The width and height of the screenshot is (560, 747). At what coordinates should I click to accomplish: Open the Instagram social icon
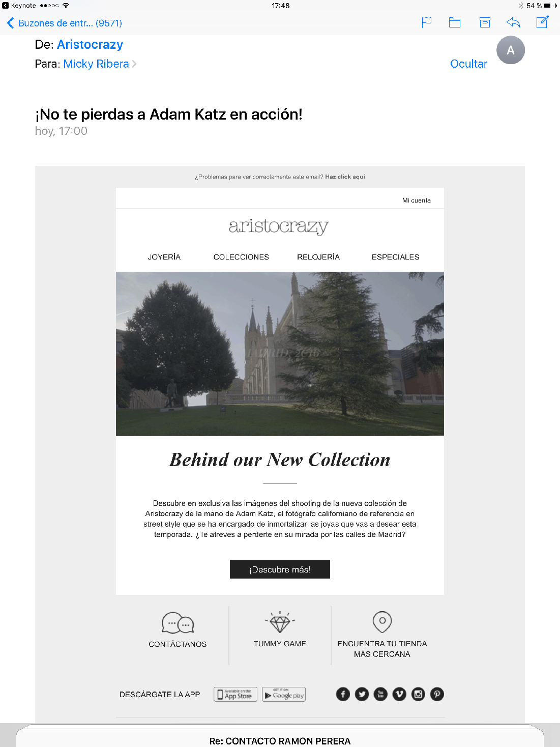click(x=418, y=694)
